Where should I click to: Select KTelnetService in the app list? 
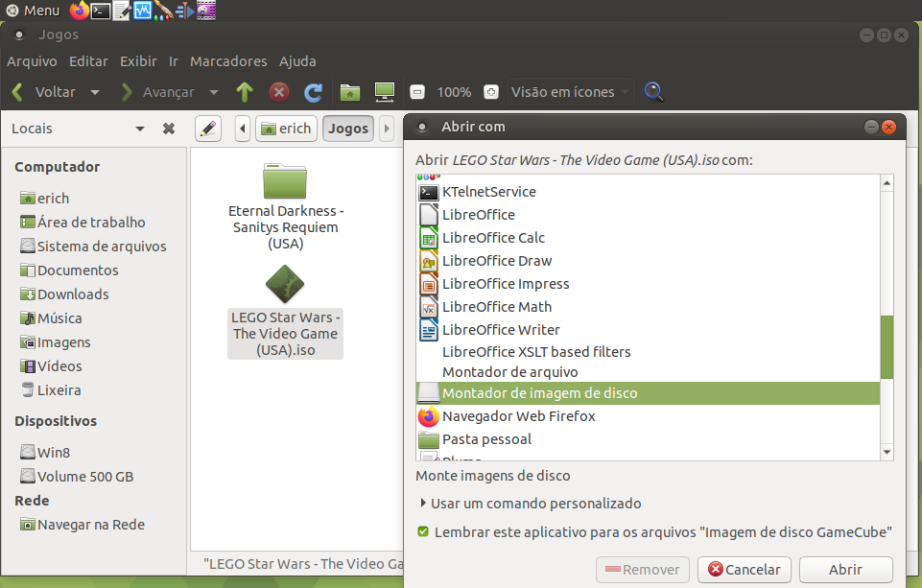pos(648,192)
